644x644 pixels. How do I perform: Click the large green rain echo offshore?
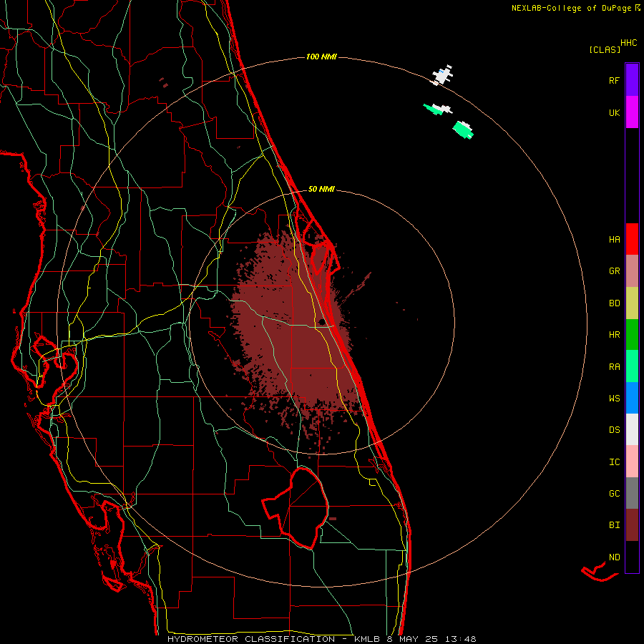[x=463, y=130]
